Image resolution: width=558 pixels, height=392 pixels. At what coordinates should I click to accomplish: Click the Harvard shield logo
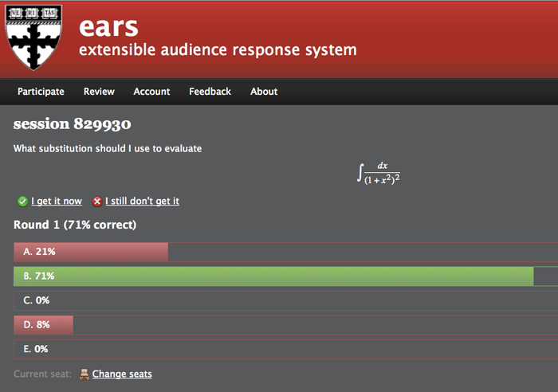pyautogui.click(x=33, y=36)
